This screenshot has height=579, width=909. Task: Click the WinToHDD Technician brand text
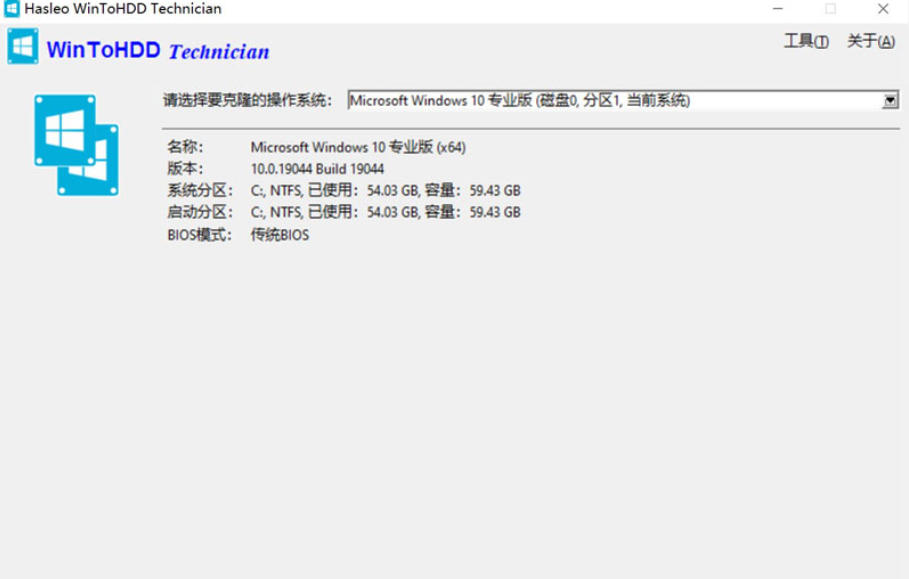pos(158,50)
